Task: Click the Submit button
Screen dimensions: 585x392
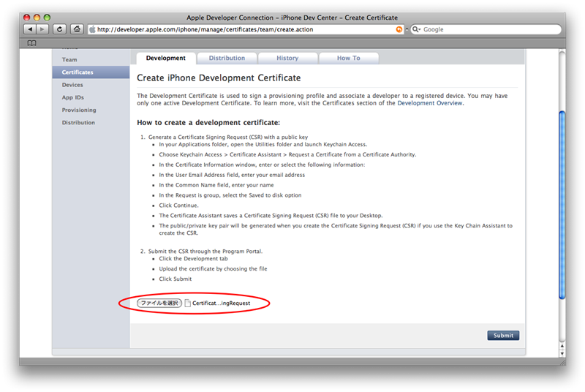Action: 503,335
